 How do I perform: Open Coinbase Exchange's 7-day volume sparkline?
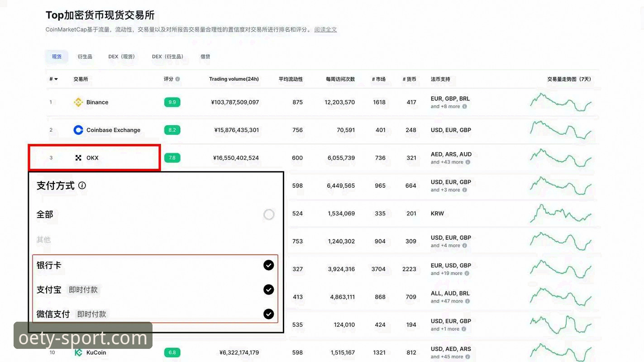point(561,130)
